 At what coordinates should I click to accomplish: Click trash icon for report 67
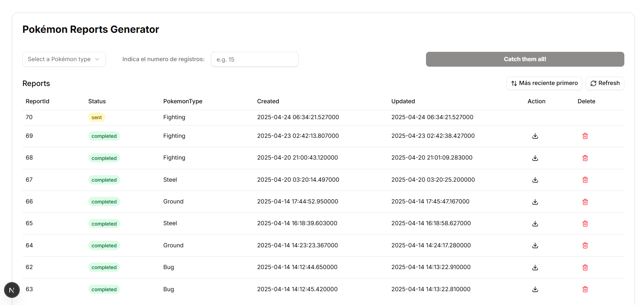pyautogui.click(x=585, y=180)
